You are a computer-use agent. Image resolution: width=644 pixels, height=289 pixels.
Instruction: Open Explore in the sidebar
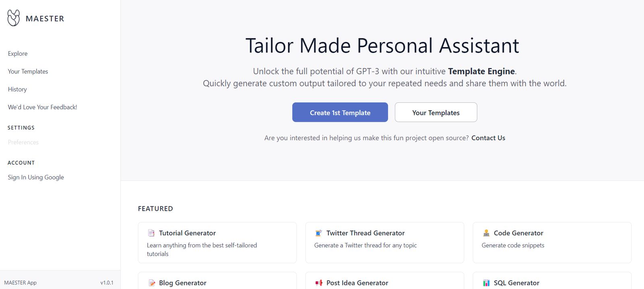coord(18,54)
